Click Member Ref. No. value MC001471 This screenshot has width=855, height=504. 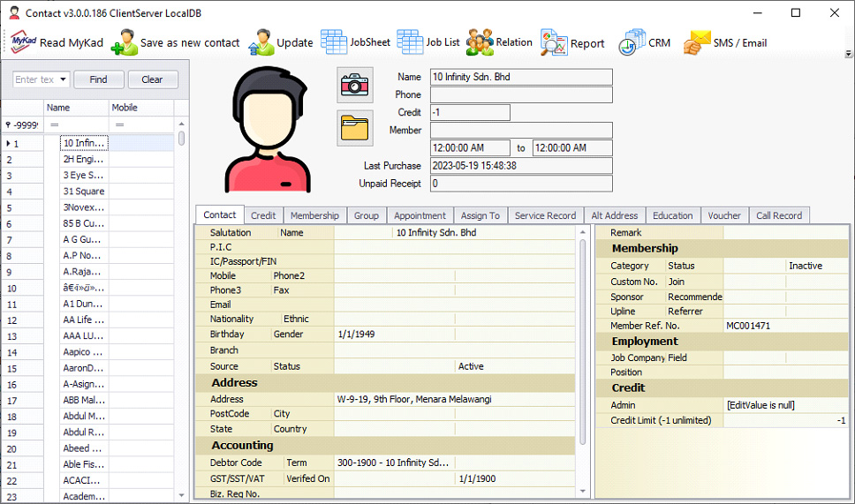[786, 326]
